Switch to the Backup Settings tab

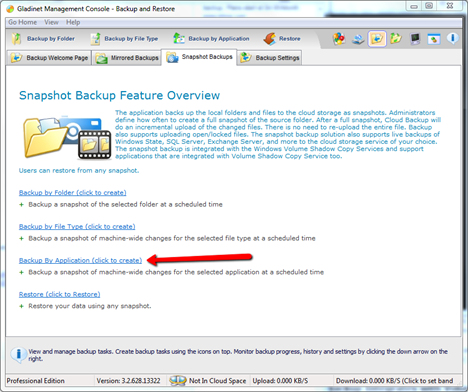click(270, 58)
